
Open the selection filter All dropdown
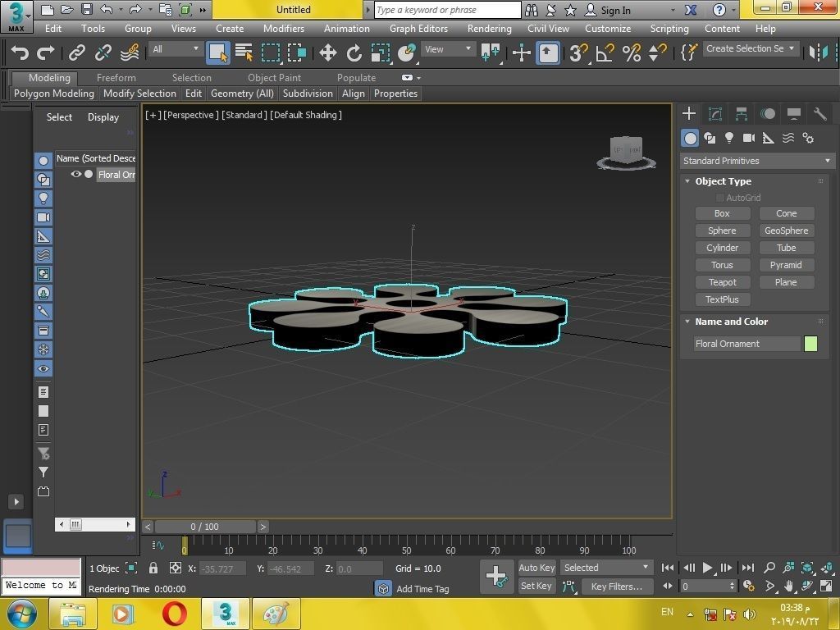pos(176,49)
